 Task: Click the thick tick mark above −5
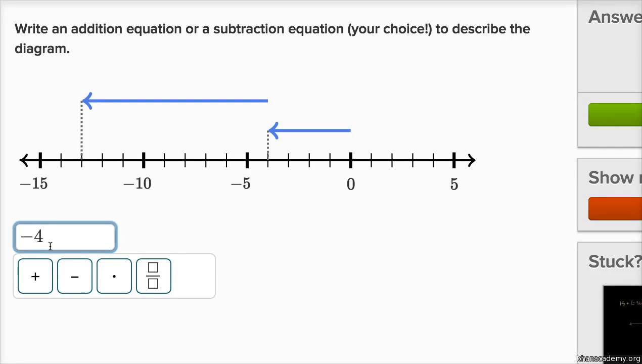point(247,161)
